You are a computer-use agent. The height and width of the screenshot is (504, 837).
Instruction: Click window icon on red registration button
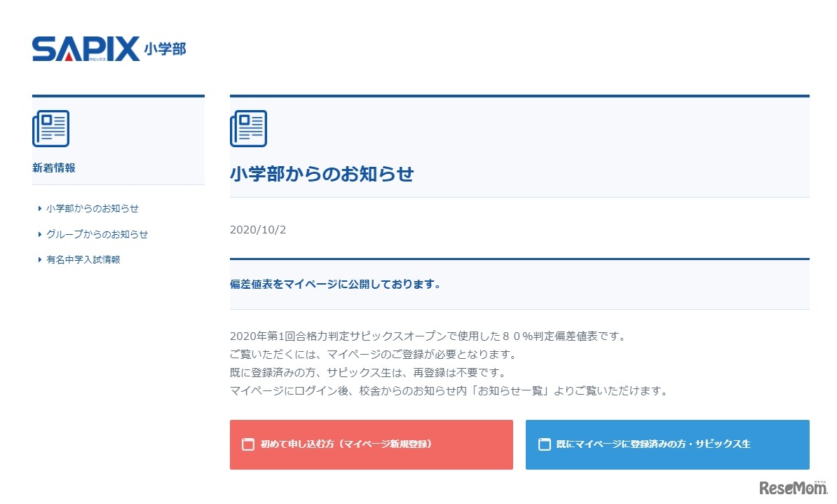(247, 444)
